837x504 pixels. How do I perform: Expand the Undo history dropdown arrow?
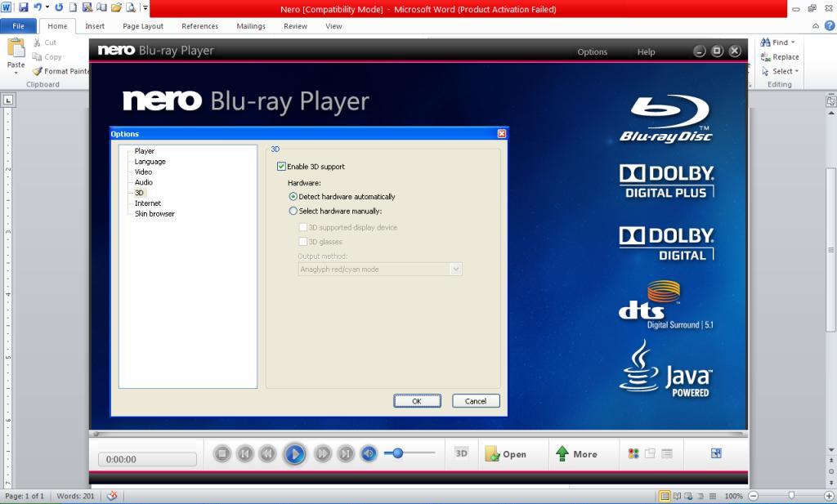pyautogui.click(x=47, y=7)
